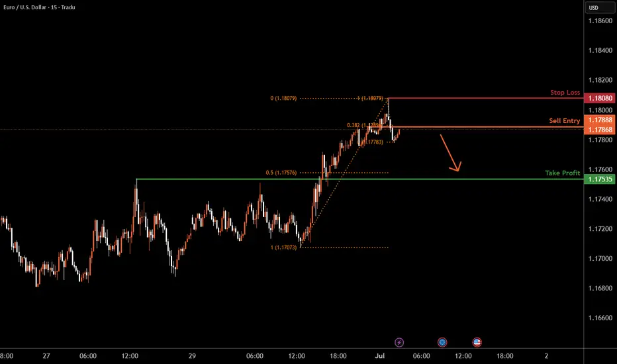
Task: Click the 27 date label on time axis
Action: [x=46, y=356]
